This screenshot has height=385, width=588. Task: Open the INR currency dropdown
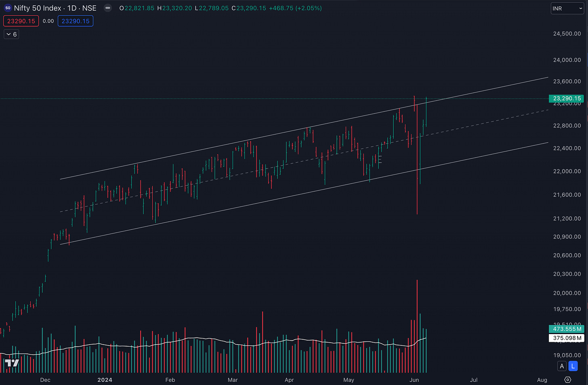coord(567,8)
